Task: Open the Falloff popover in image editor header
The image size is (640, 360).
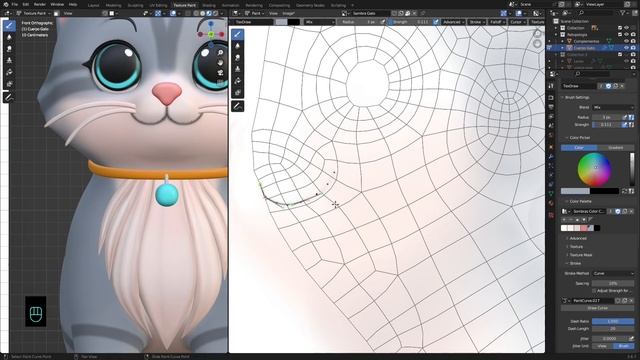Action: coord(497,22)
